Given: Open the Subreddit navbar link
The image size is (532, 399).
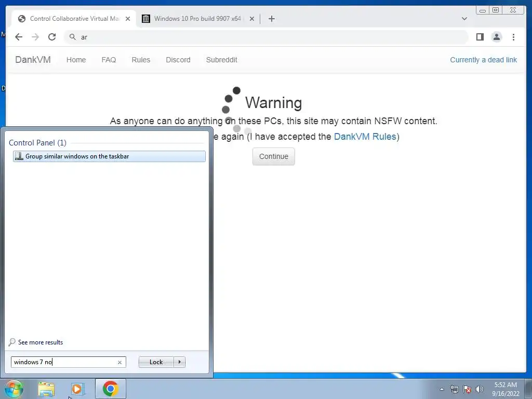Looking at the screenshot, I should (x=221, y=60).
